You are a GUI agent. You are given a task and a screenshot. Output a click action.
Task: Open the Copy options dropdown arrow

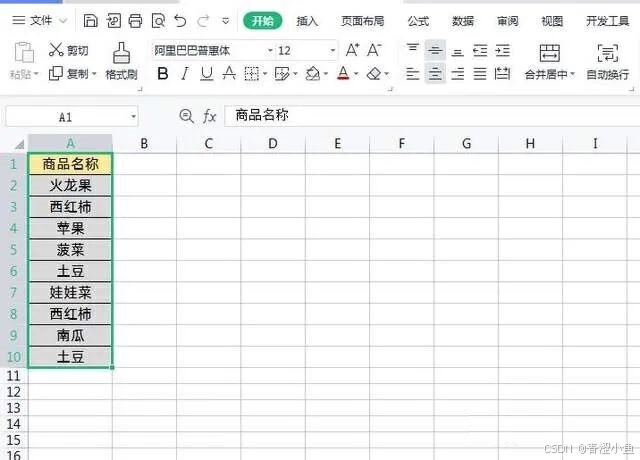(94, 74)
